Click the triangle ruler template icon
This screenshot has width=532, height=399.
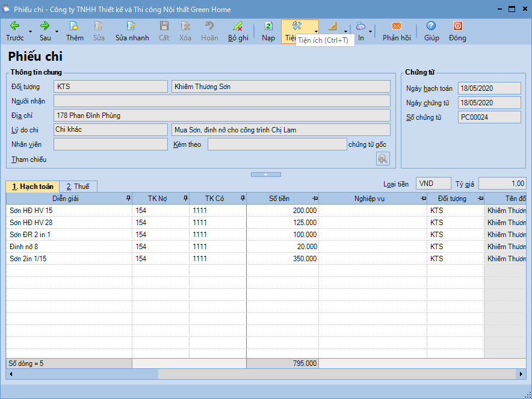[332, 26]
